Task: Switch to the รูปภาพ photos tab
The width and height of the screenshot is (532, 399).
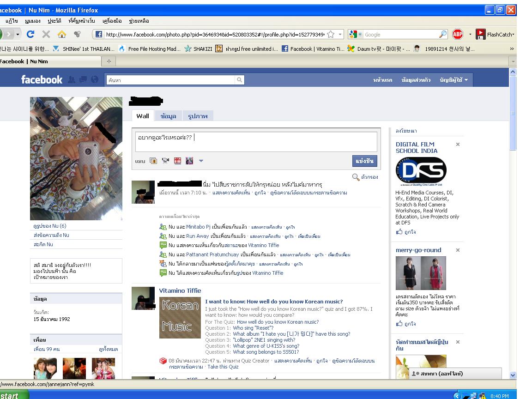Action: point(198,116)
